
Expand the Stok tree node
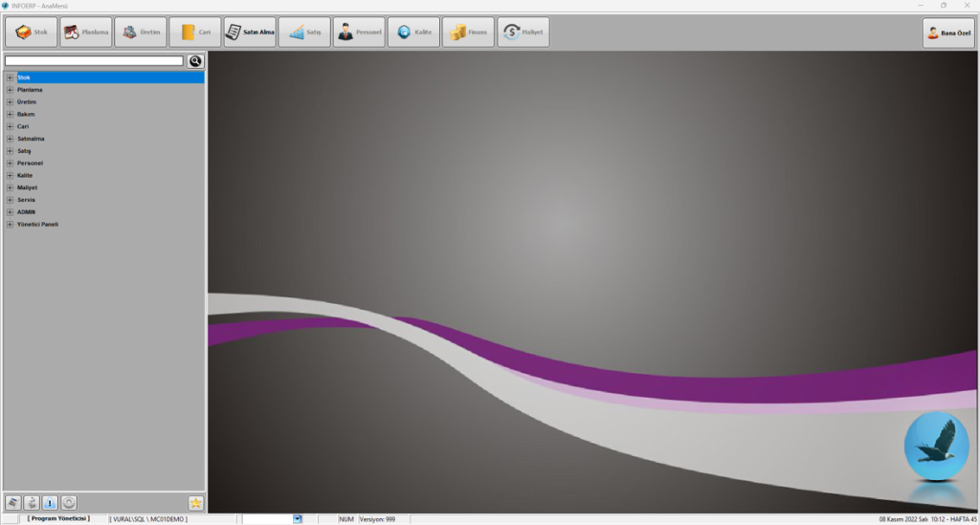tap(10, 77)
